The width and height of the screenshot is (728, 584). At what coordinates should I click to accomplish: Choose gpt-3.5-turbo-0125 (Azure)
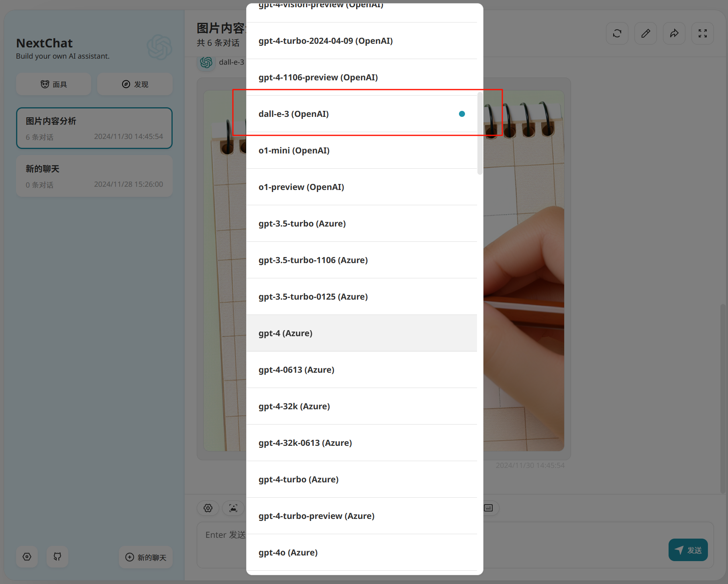point(362,297)
